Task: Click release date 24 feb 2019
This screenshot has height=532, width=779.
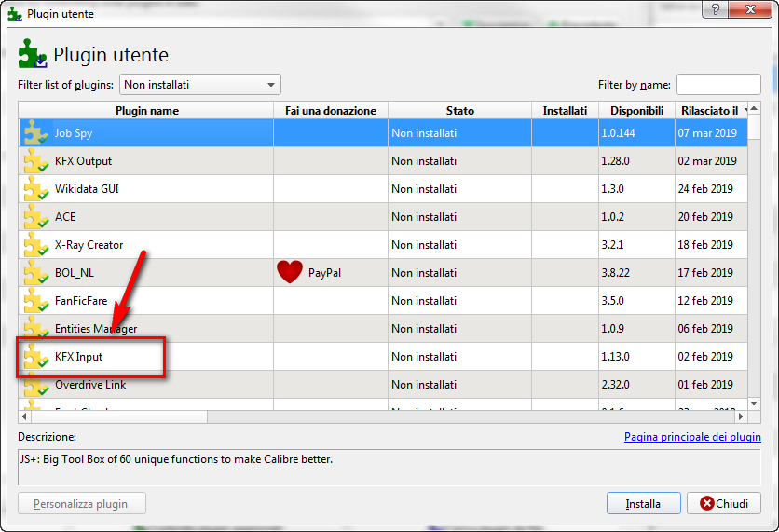Action: click(705, 189)
